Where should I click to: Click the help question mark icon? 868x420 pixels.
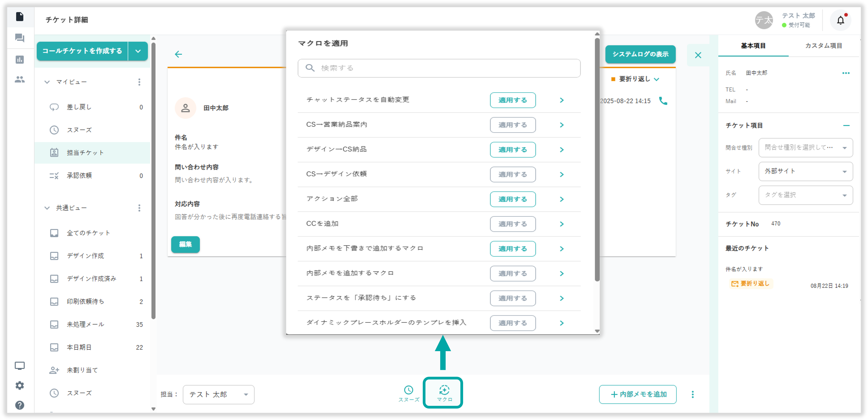click(x=20, y=405)
